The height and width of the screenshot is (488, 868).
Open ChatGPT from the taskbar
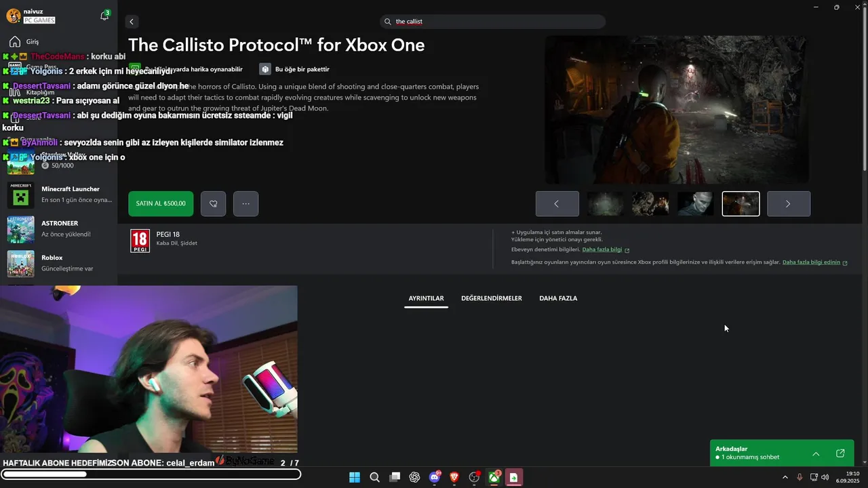(x=414, y=478)
